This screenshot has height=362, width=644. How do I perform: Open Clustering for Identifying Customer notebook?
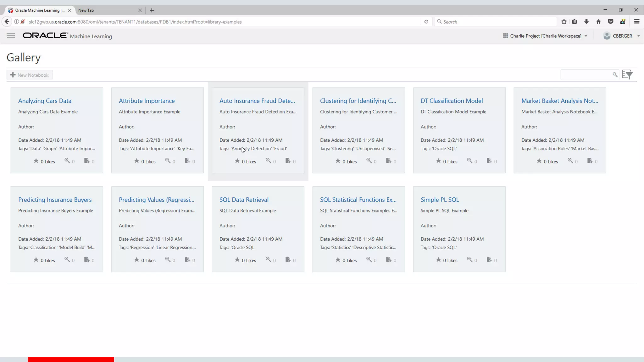click(x=358, y=101)
